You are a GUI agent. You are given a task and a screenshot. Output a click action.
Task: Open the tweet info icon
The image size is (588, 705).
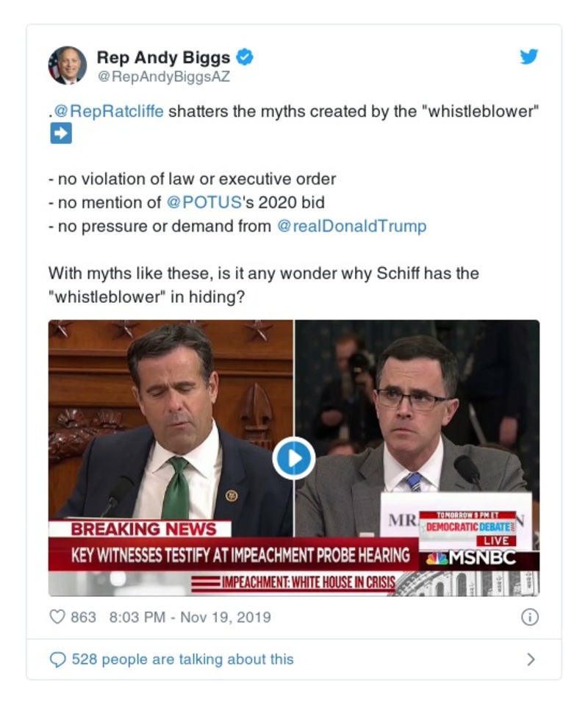click(530, 618)
